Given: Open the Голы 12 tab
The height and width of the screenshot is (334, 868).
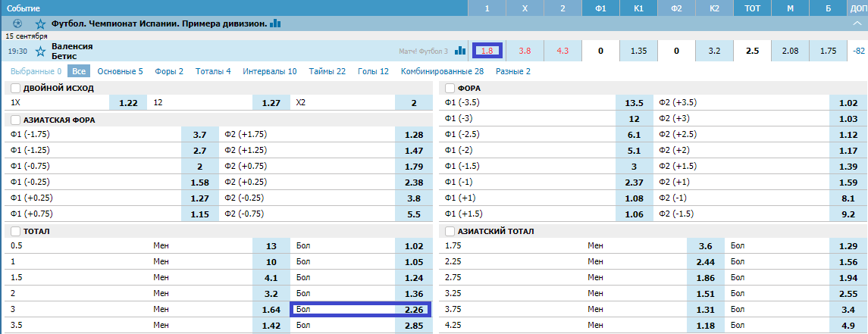Looking at the screenshot, I should [373, 71].
